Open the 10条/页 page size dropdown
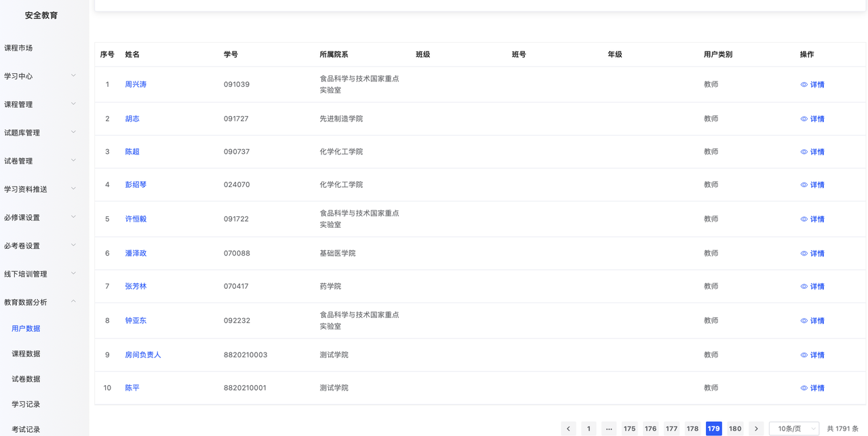Viewport: 868px width, 436px height. pyautogui.click(x=794, y=429)
